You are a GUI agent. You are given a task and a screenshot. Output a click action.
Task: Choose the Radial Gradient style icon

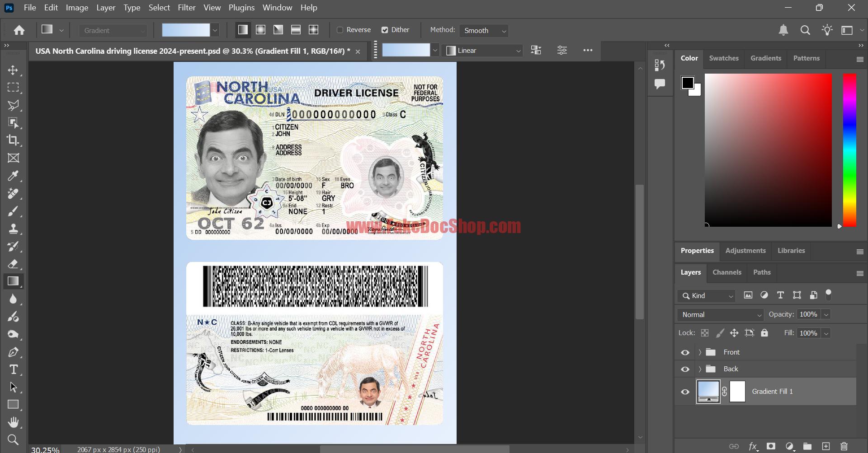pos(260,30)
